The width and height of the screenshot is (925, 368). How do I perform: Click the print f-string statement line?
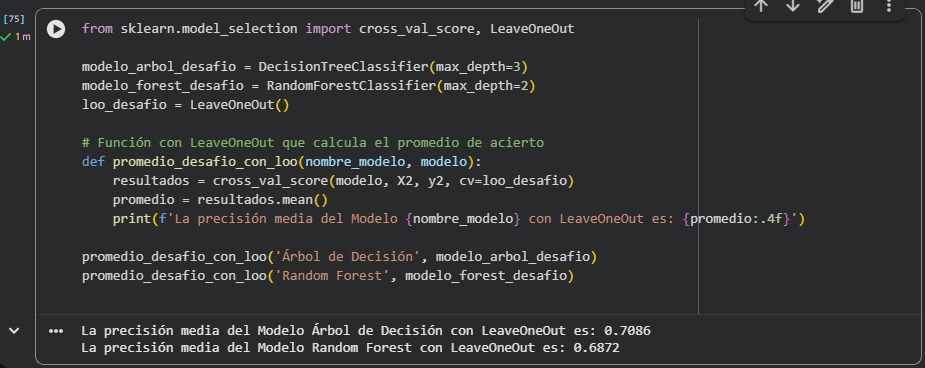click(x=459, y=219)
